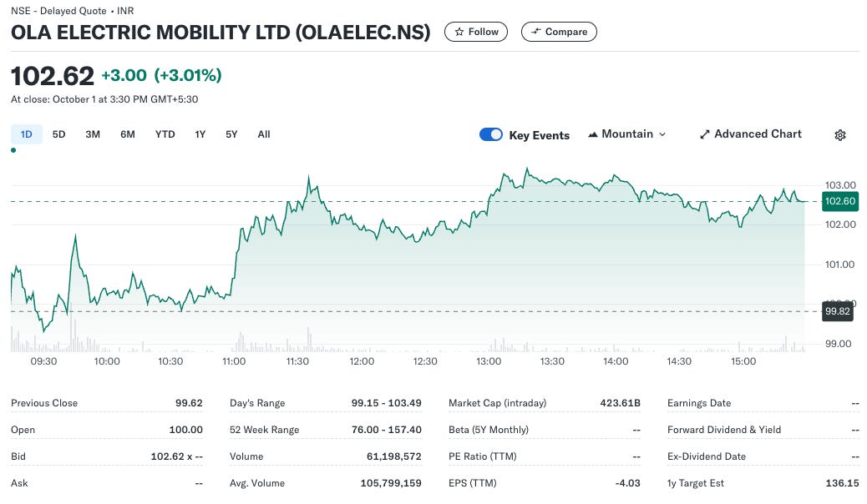Click the key event dot under 1D
Viewport: 867px width, 504px height.
[x=13, y=150]
